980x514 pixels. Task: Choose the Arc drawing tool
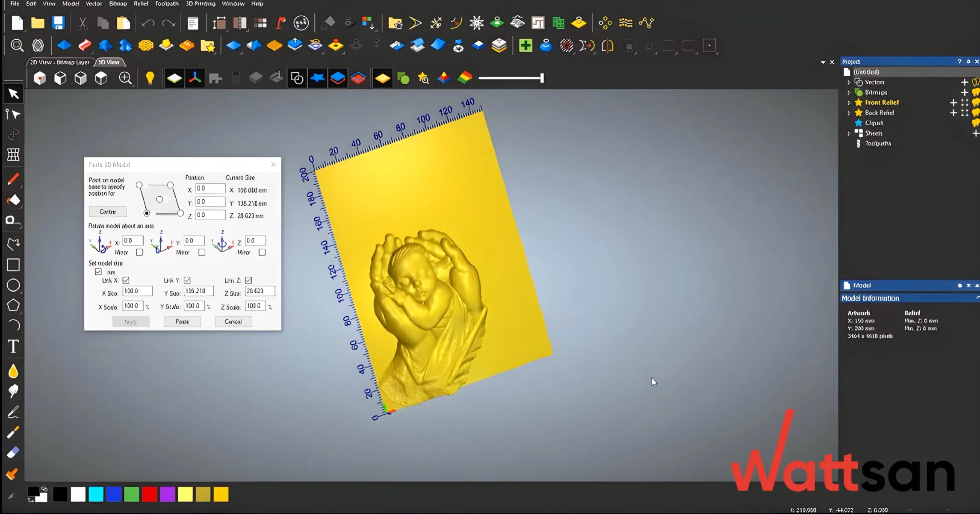(x=13, y=325)
